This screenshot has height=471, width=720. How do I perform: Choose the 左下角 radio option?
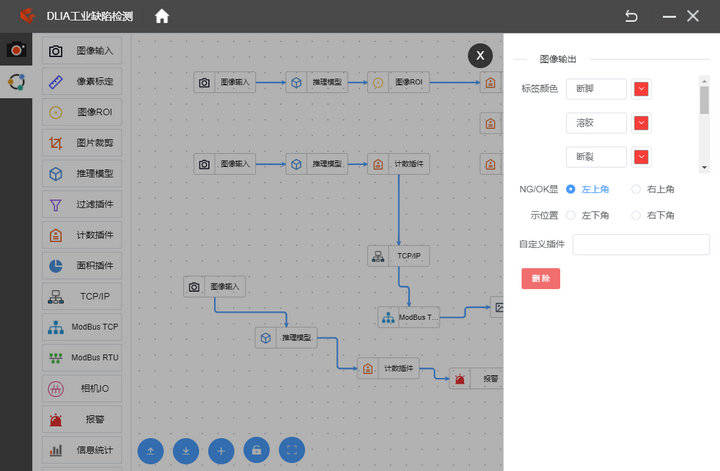click(571, 215)
